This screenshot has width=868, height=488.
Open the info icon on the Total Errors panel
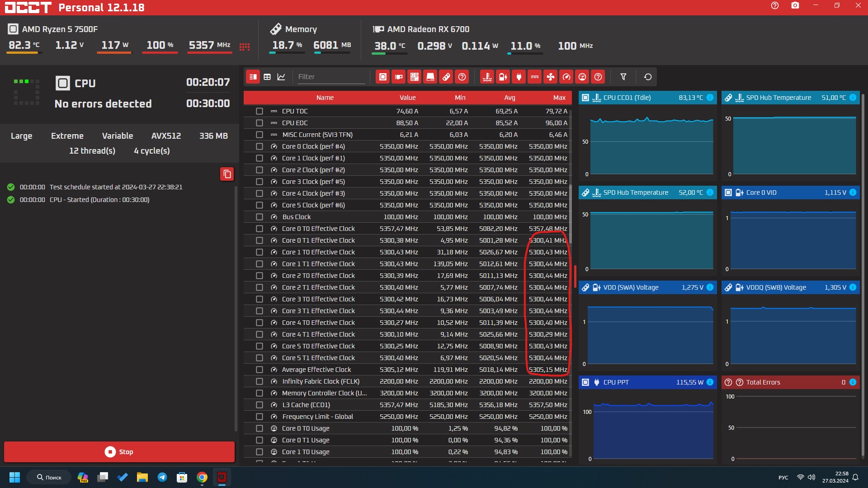pyautogui.click(x=853, y=382)
